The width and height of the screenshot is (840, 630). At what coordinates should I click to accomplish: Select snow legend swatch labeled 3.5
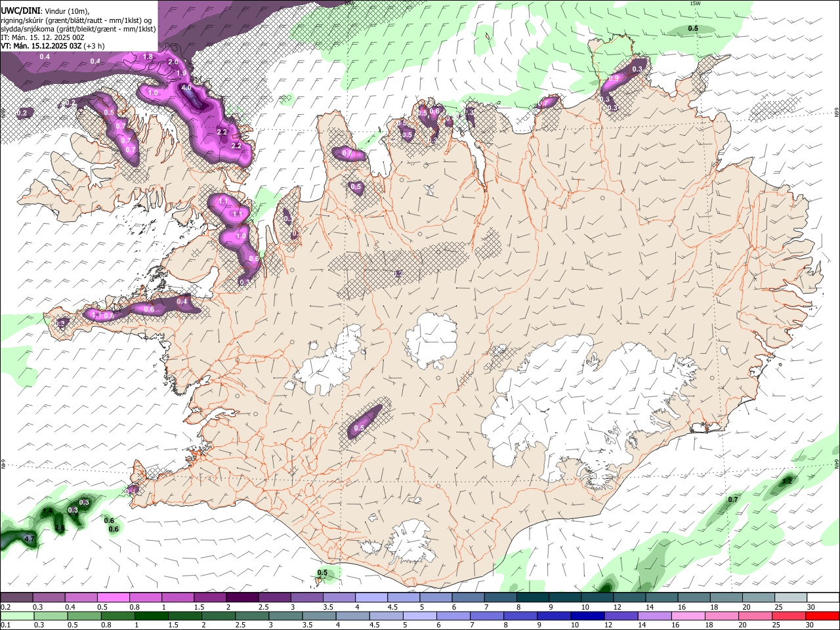[339, 598]
